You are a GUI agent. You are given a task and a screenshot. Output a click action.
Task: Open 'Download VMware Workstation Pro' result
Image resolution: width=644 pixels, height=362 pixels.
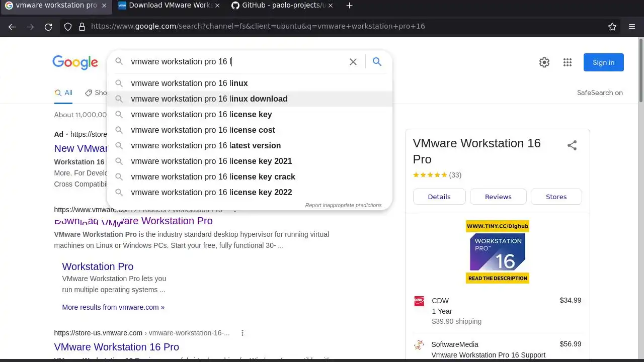click(x=133, y=221)
